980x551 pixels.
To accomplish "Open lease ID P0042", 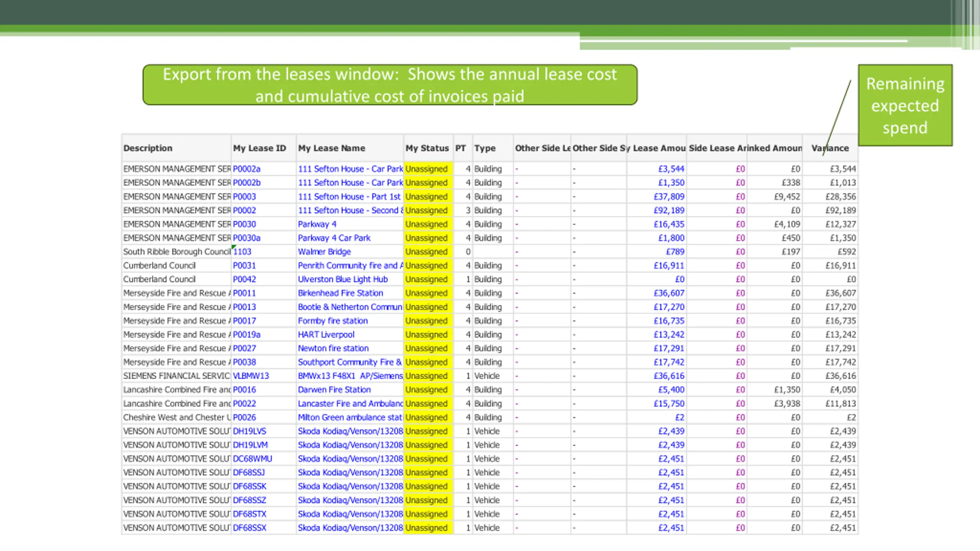I will click(244, 279).
